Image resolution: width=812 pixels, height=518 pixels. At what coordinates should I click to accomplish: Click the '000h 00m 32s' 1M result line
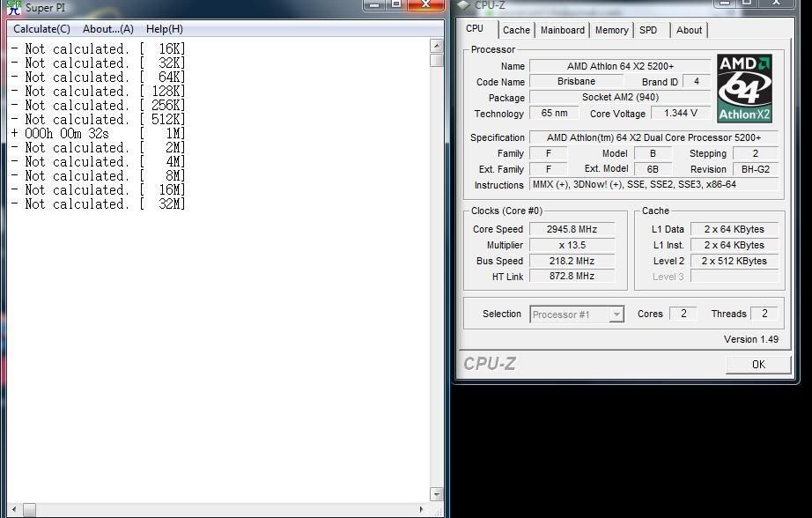click(x=98, y=134)
